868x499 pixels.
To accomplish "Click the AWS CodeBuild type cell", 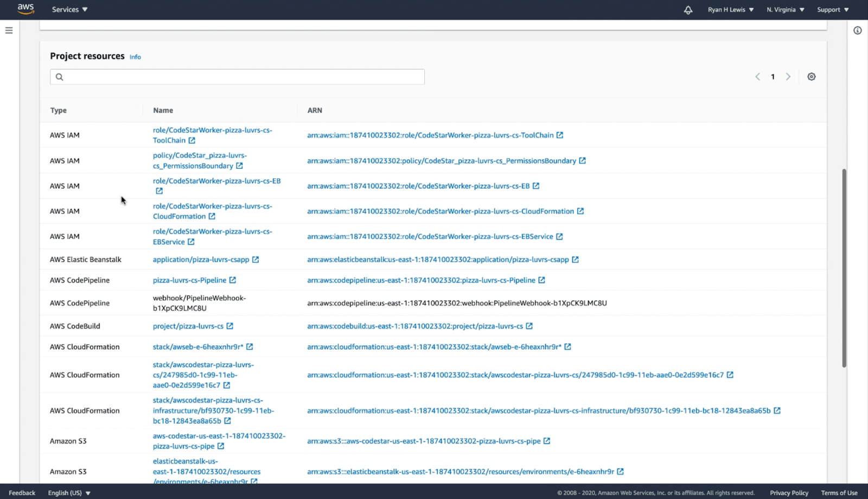I will point(75,326).
